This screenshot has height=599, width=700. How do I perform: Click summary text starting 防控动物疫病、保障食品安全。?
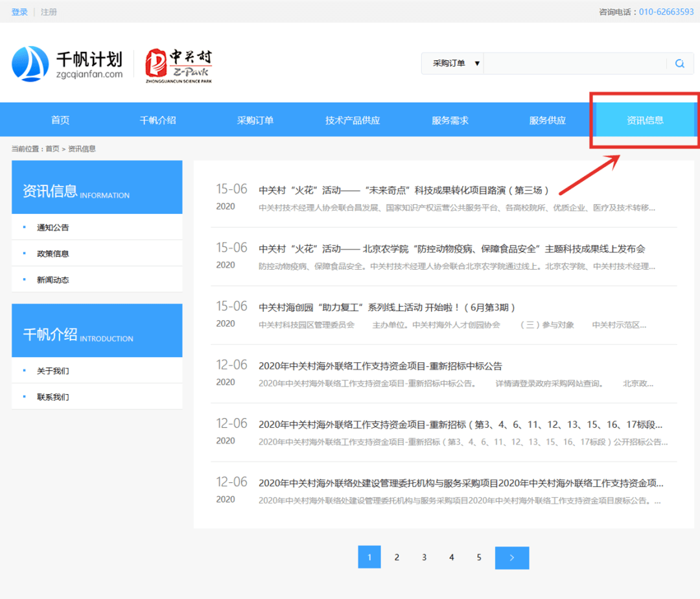(x=457, y=266)
